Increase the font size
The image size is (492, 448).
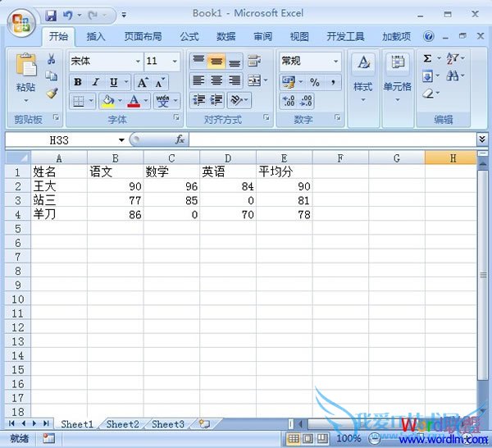point(143,82)
